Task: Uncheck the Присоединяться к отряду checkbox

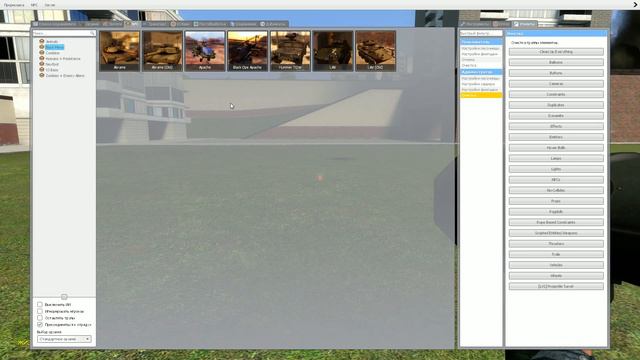Action: click(x=40, y=324)
